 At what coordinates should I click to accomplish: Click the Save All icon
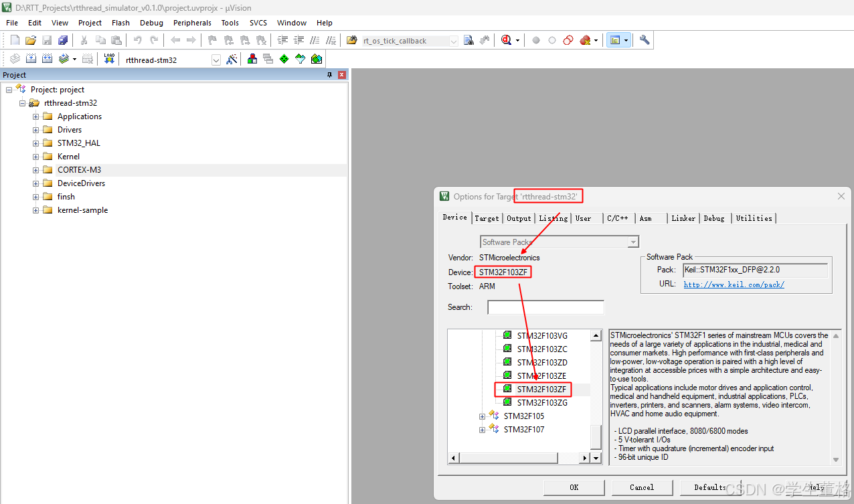tap(63, 40)
